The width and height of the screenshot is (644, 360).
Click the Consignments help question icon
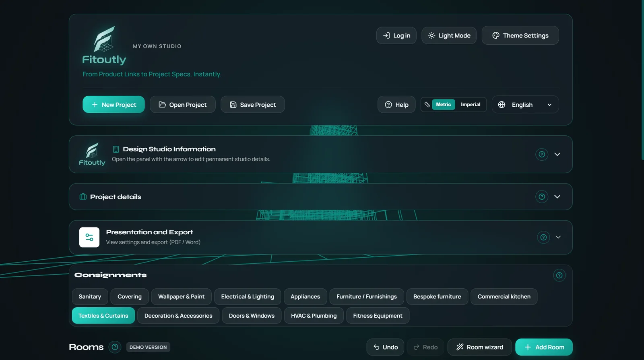pos(559,275)
